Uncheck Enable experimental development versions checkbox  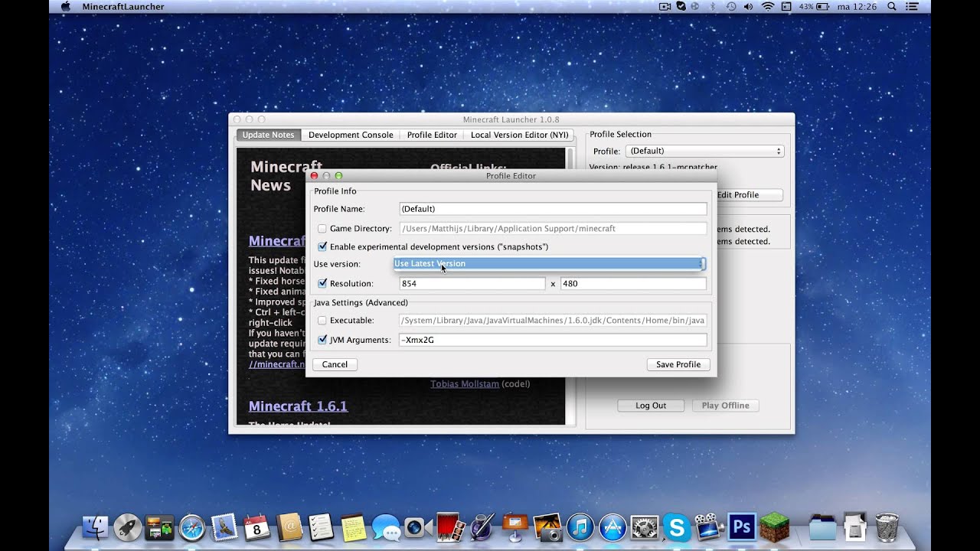click(322, 247)
